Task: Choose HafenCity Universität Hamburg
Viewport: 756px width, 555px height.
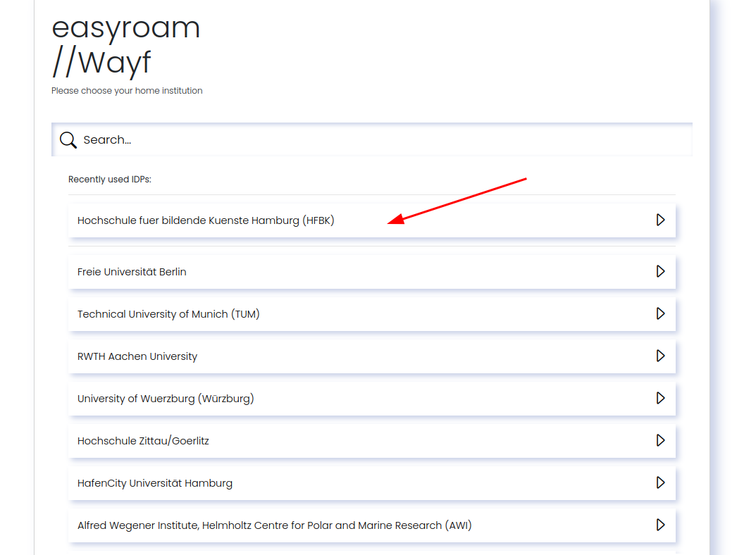Action: tap(372, 483)
